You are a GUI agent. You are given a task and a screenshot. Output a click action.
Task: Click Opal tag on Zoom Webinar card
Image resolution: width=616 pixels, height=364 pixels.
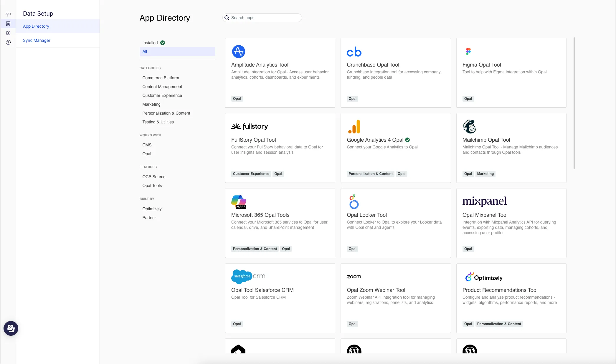point(353,324)
